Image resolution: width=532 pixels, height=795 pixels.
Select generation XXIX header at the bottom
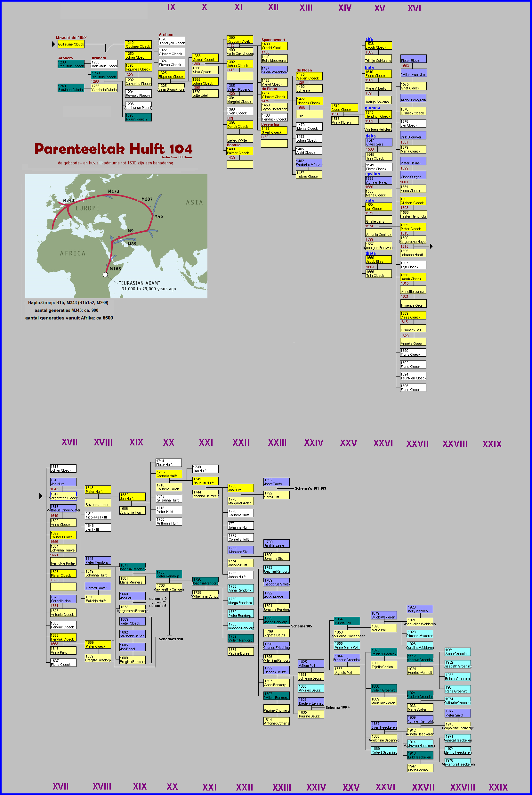(498, 787)
